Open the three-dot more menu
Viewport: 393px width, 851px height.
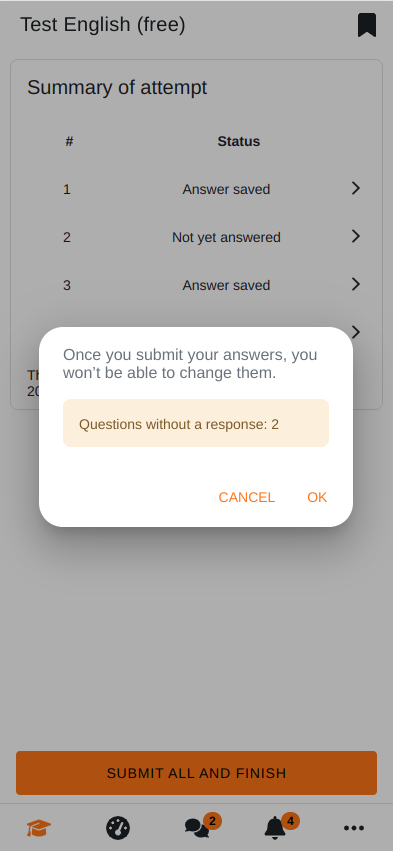tap(354, 828)
